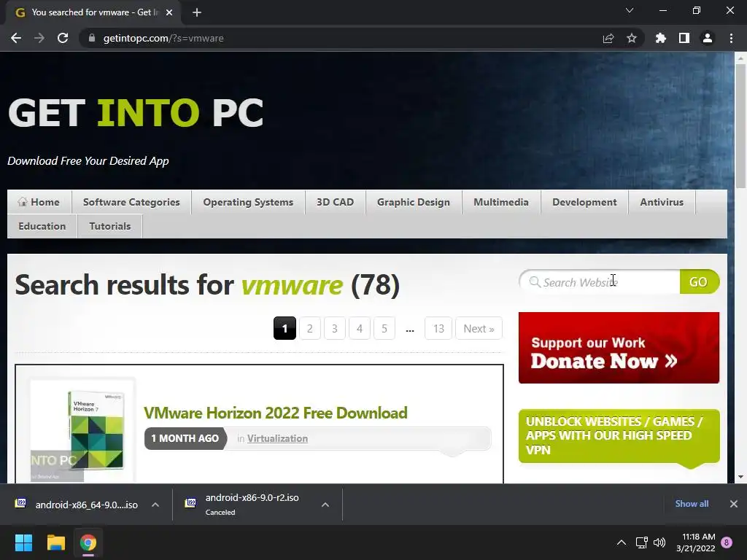The height and width of the screenshot is (560, 747).
Task: Open the Multimedia category
Action: point(501,202)
